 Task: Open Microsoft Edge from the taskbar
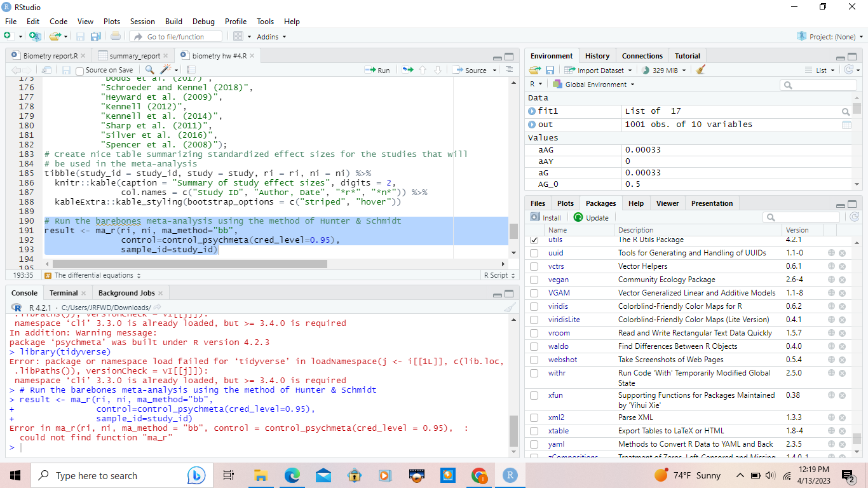tap(292, 475)
